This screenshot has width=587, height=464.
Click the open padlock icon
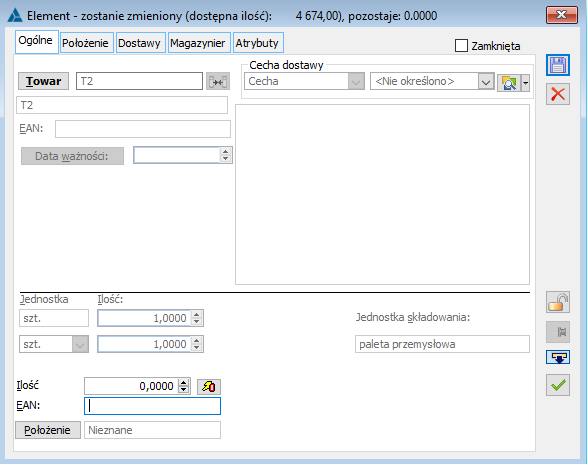(x=557, y=302)
